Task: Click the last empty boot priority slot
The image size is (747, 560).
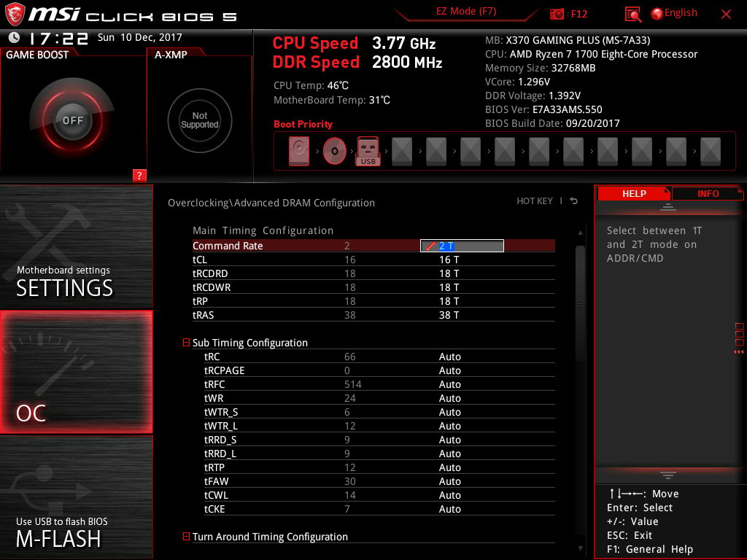Action: point(711,151)
